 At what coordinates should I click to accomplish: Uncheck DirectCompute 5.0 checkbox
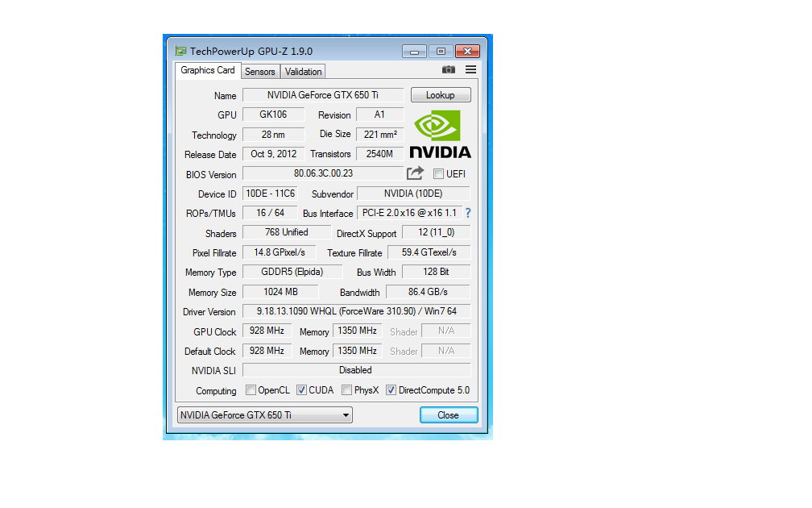pyautogui.click(x=391, y=389)
